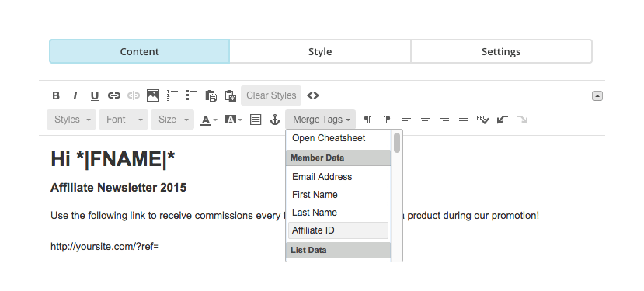Toggle italic formatting
This screenshot has height=291, width=644.
[75, 95]
